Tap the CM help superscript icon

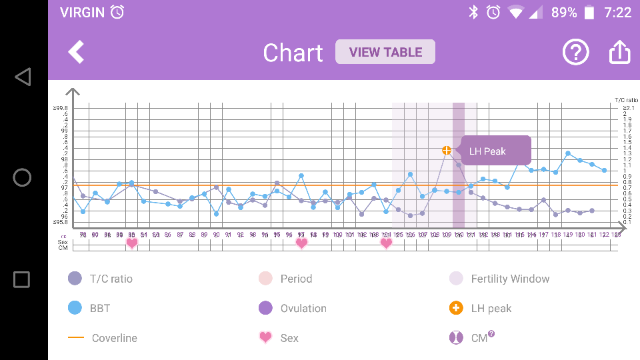[491, 333]
